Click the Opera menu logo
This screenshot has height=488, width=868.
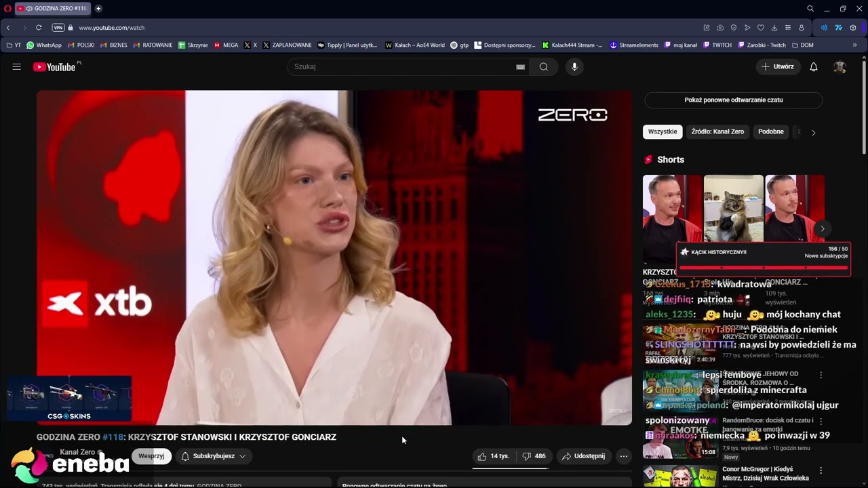7,8
